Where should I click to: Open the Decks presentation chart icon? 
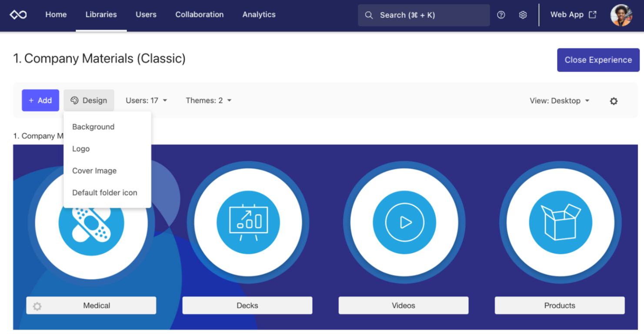(248, 223)
